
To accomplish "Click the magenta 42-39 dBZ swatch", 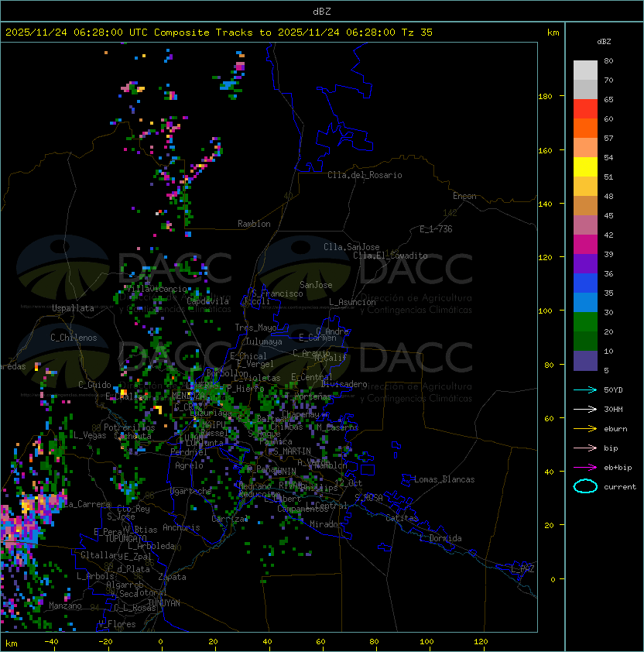I will [585, 245].
